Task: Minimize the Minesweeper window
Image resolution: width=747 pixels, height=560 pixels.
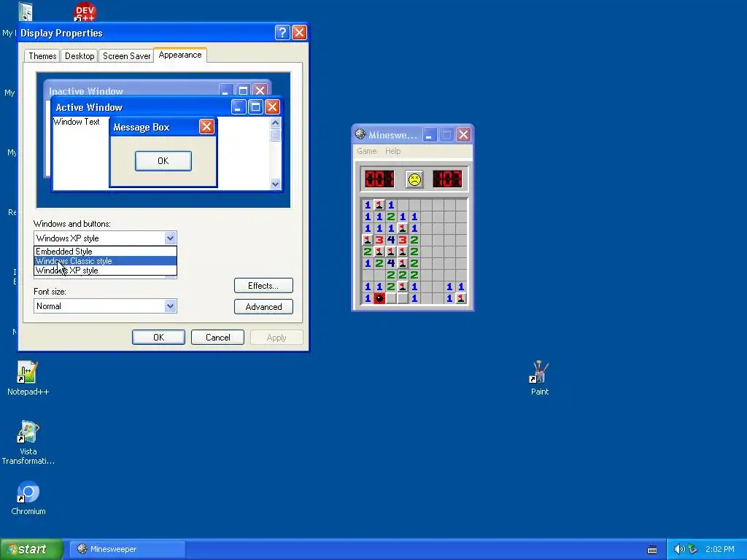Action: [x=429, y=135]
